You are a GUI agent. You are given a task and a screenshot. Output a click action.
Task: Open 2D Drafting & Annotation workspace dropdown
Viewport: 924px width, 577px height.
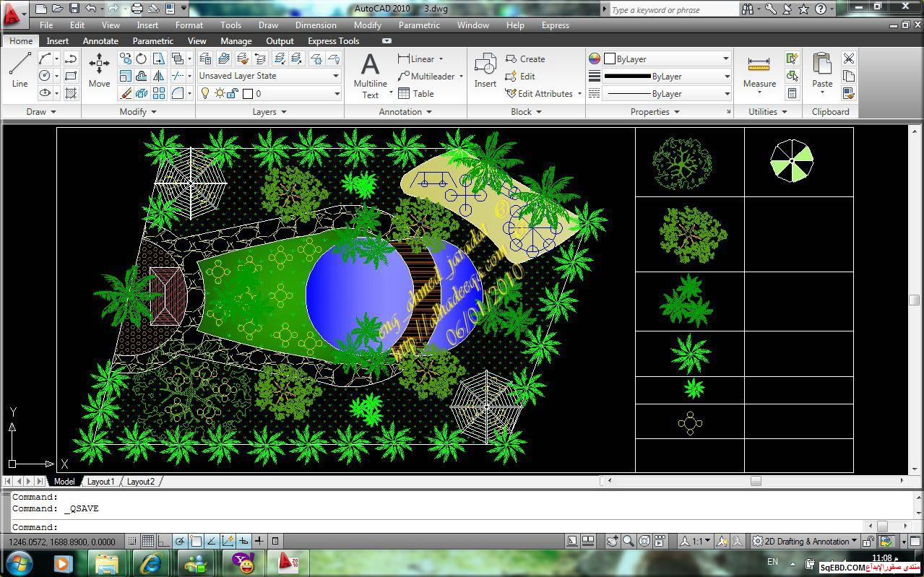[x=805, y=541]
